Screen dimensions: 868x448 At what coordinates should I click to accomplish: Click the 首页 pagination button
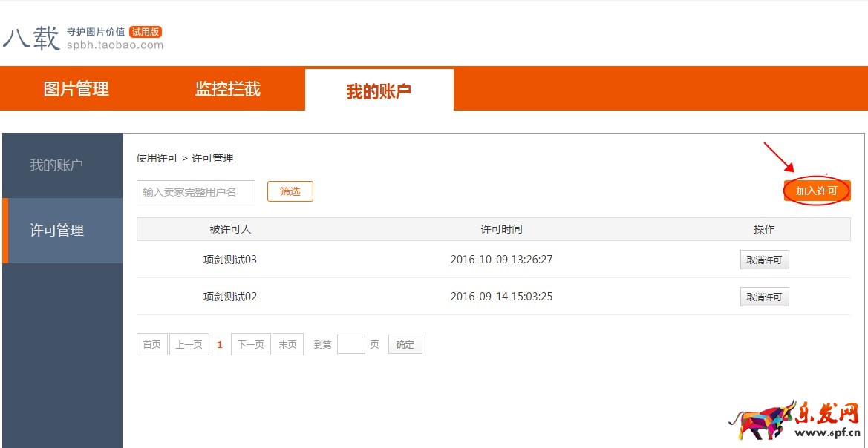pos(151,343)
